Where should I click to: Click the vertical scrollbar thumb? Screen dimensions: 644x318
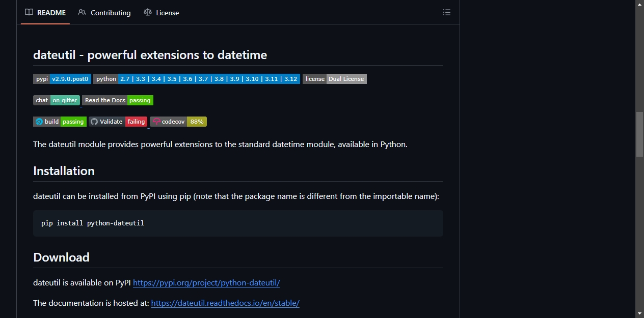pyautogui.click(x=639, y=134)
